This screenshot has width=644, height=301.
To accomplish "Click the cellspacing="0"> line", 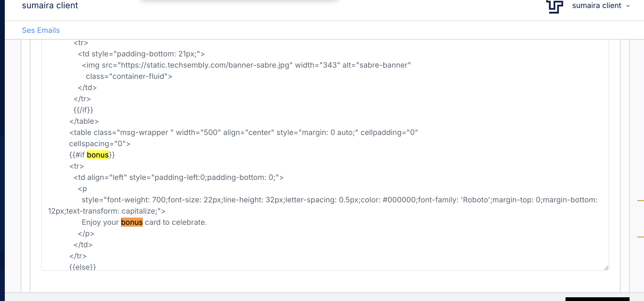I will click(x=100, y=144).
